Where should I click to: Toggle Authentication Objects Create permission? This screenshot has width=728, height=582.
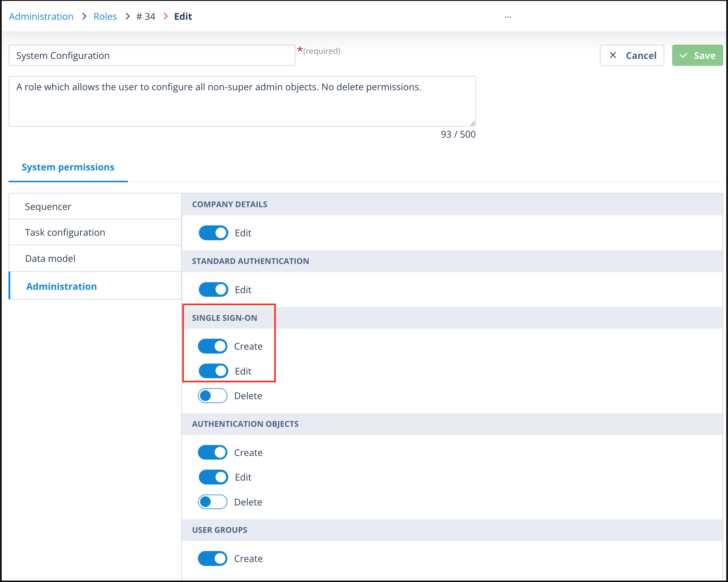pyautogui.click(x=213, y=452)
